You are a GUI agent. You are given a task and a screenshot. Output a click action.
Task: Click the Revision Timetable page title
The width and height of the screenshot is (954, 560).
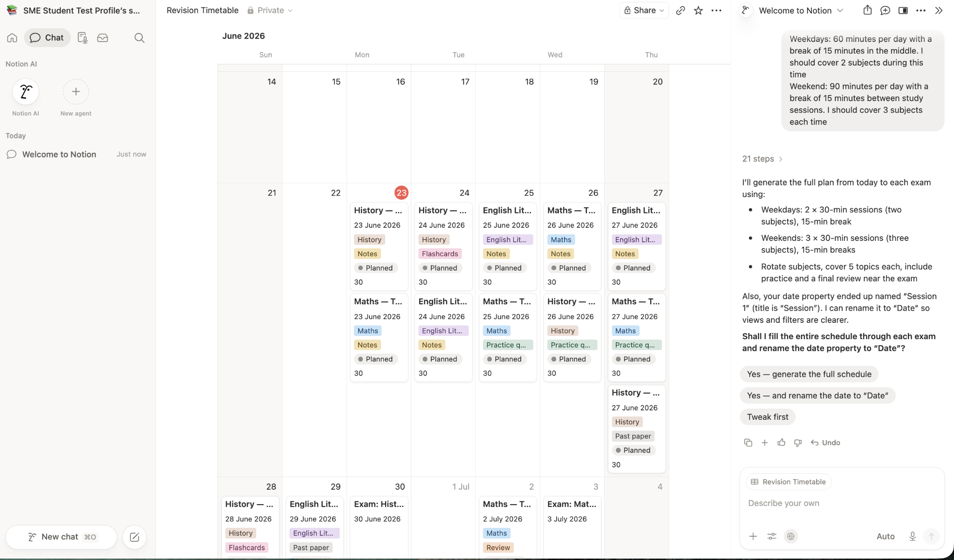203,10
